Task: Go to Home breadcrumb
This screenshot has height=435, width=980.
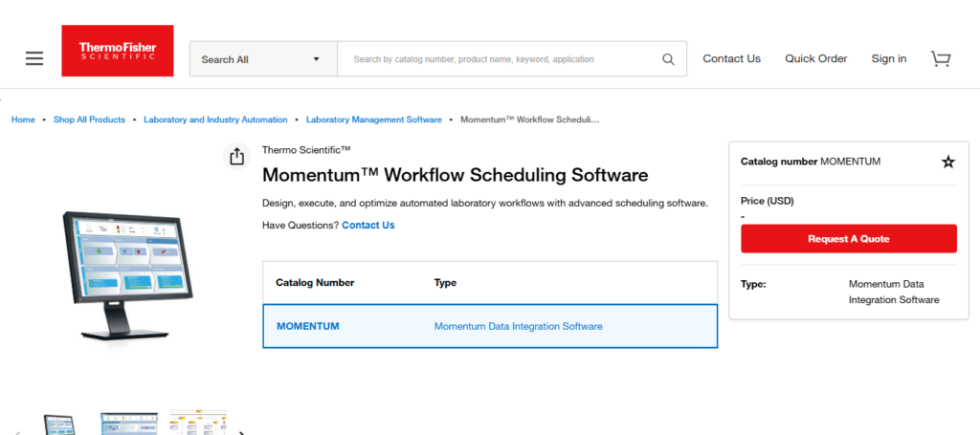Action: click(x=23, y=120)
